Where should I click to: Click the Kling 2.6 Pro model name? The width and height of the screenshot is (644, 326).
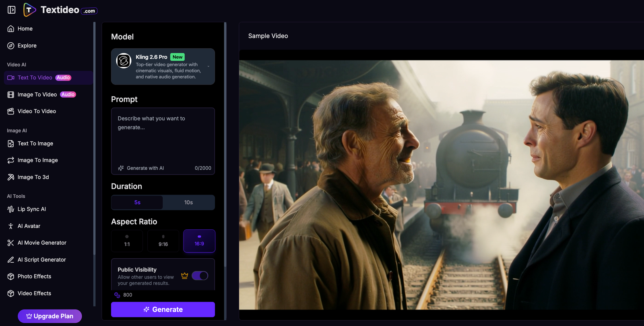(151, 57)
